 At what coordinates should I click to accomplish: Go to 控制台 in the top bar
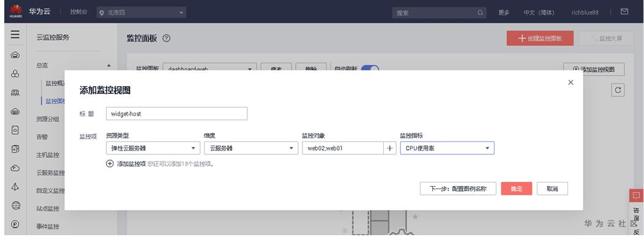tap(78, 12)
